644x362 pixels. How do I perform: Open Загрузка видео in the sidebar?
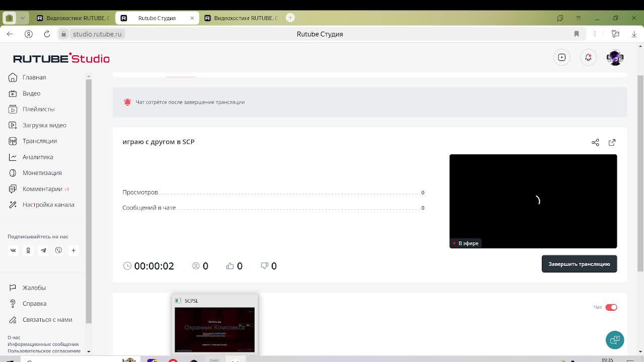(x=44, y=125)
